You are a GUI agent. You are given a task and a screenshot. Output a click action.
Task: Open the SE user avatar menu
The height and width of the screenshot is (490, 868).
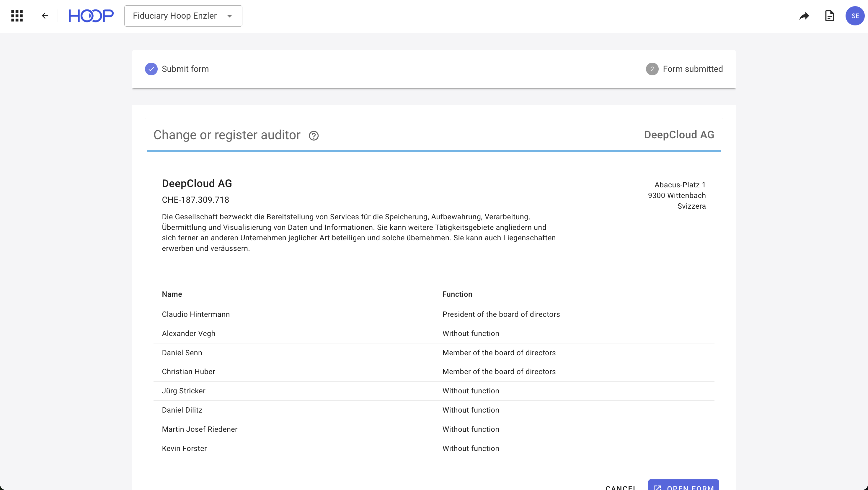tap(855, 16)
